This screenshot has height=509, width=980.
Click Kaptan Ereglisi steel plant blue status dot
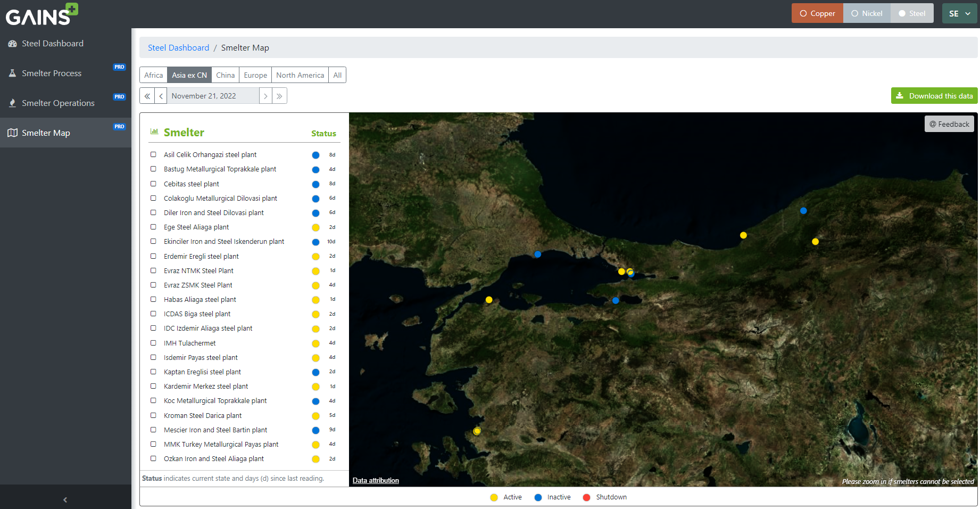[x=315, y=372]
